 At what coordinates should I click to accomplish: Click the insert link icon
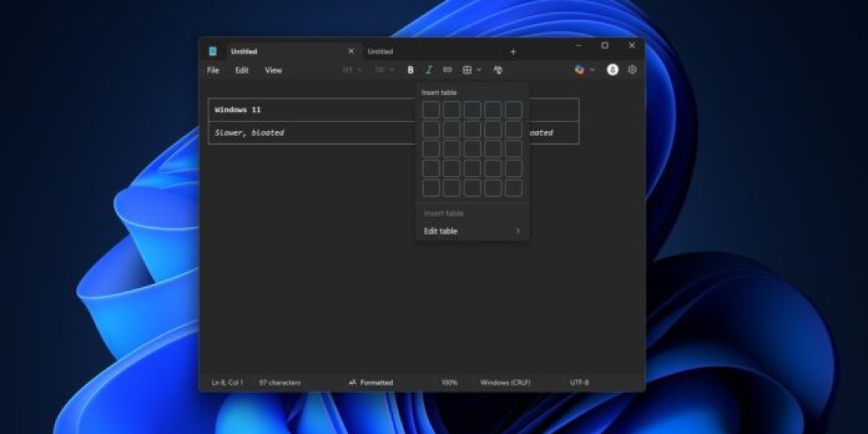[447, 70]
